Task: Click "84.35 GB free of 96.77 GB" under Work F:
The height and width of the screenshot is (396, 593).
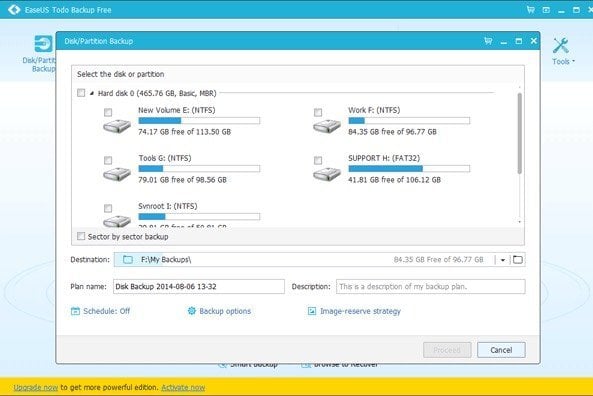Action: point(392,132)
